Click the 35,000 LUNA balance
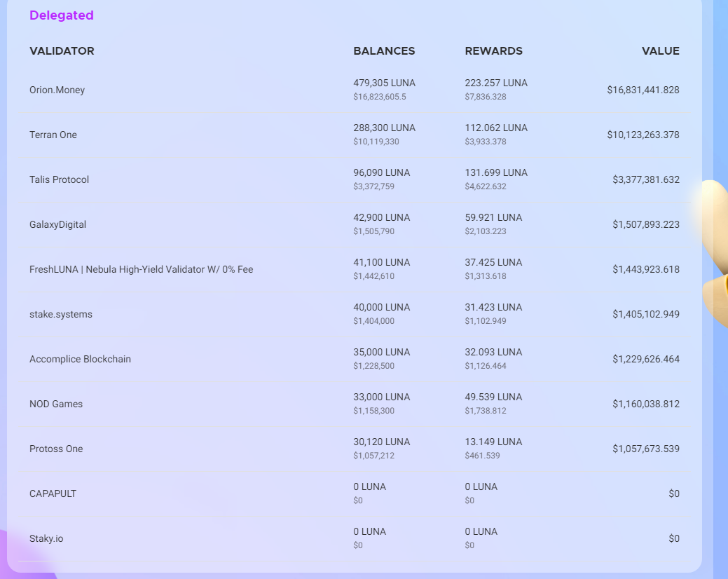Viewport: 728px width, 579px height. [381, 353]
